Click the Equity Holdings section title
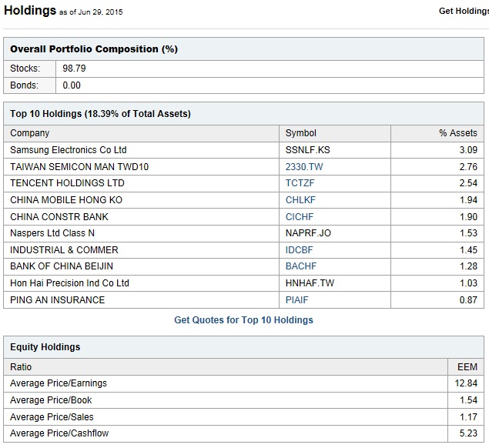 click(45, 347)
